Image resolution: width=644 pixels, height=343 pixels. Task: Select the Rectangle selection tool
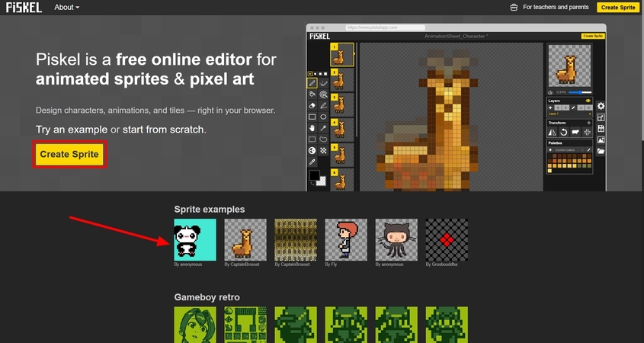coord(312,139)
